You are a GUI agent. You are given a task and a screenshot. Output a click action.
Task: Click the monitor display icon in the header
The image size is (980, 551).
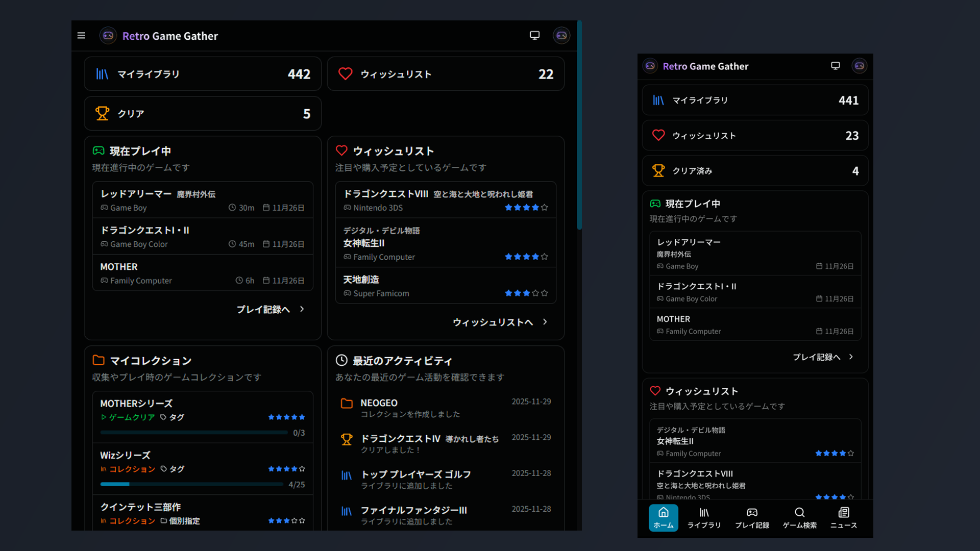[534, 35]
